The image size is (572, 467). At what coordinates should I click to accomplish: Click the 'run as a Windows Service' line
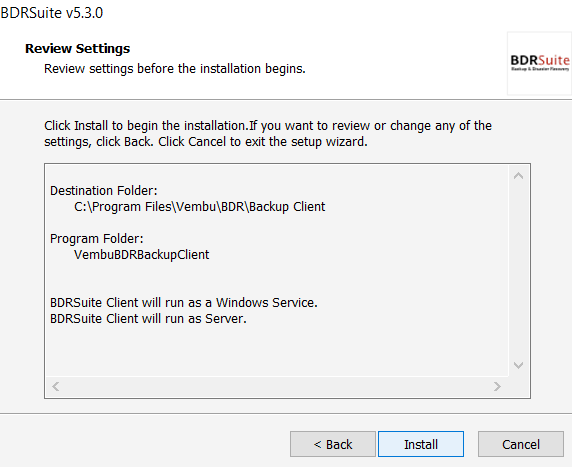184,303
